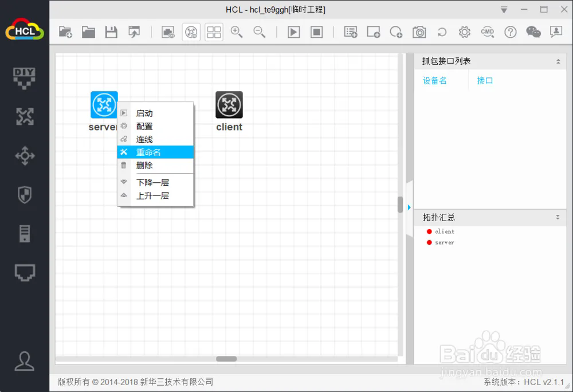573x392 pixels.
Task: Choose 配置 from the context menu
Action: pos(155,127)
